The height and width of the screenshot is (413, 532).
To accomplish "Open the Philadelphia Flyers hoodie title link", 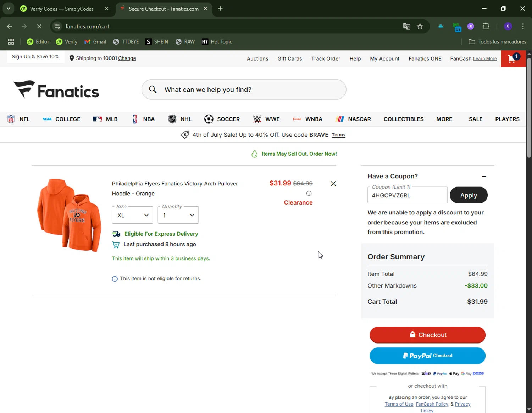I will click(175, 189).
